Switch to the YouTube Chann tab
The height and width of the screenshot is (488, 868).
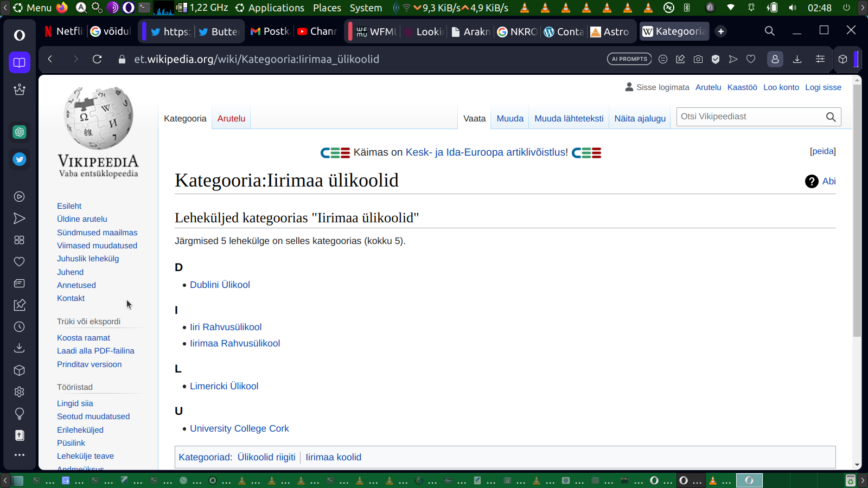coord(317,31)
